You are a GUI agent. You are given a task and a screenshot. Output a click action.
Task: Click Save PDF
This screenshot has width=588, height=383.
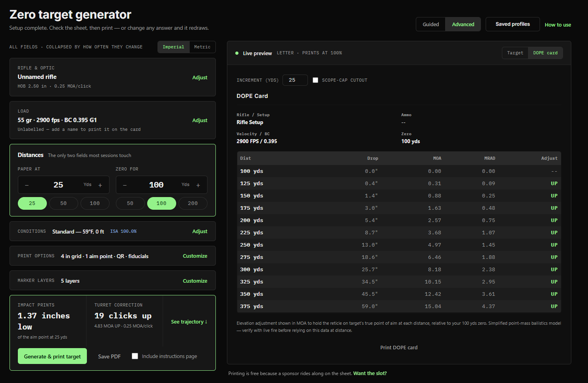coord(110,356)
